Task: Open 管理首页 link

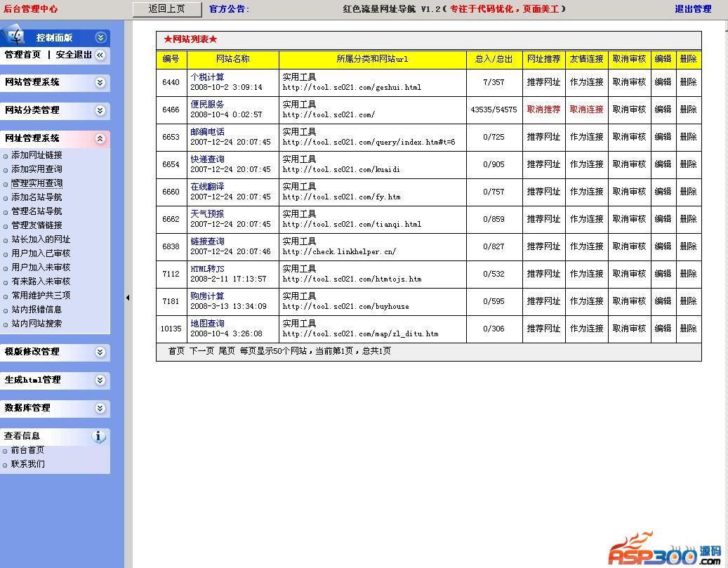Action: (x=22, y=55)
